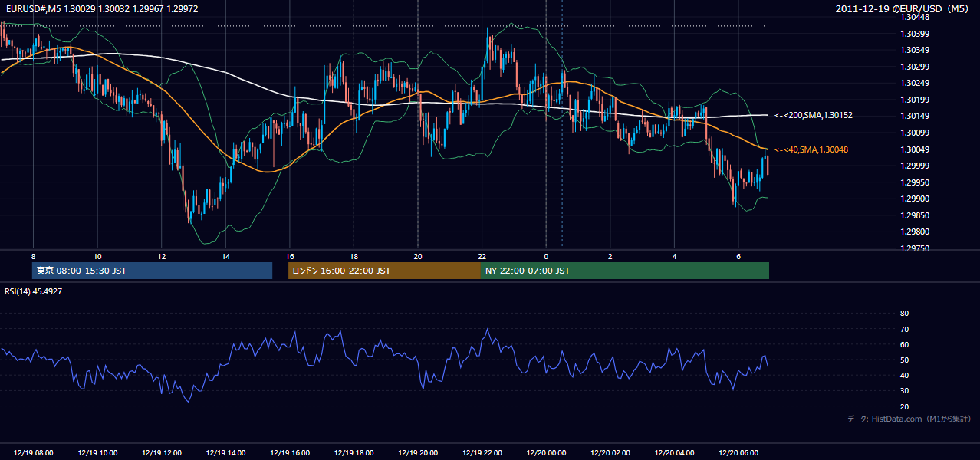This screenshot has height=460, width=980.
Task: Click hour label 14 on price chart axis
Action: coord(225,256)
